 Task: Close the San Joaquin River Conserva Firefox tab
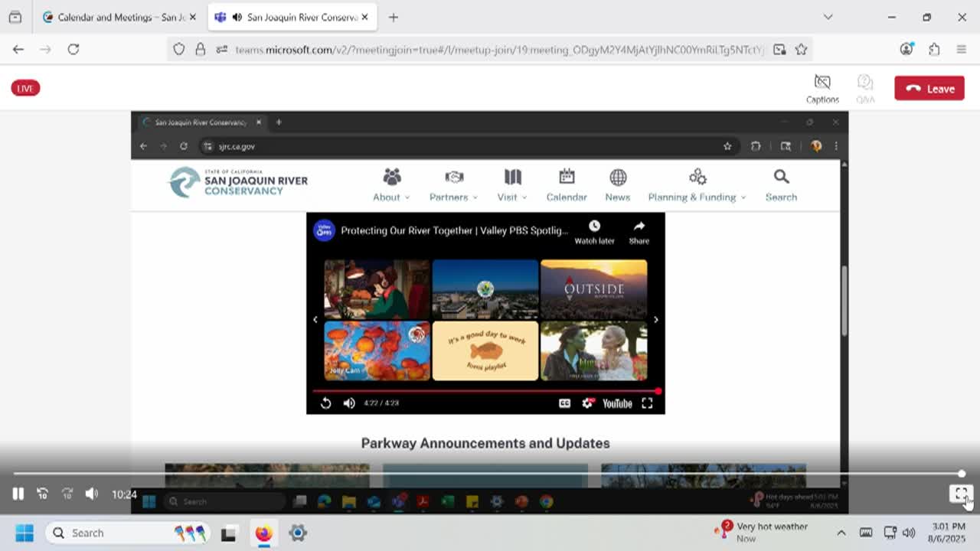click(365, 17)
